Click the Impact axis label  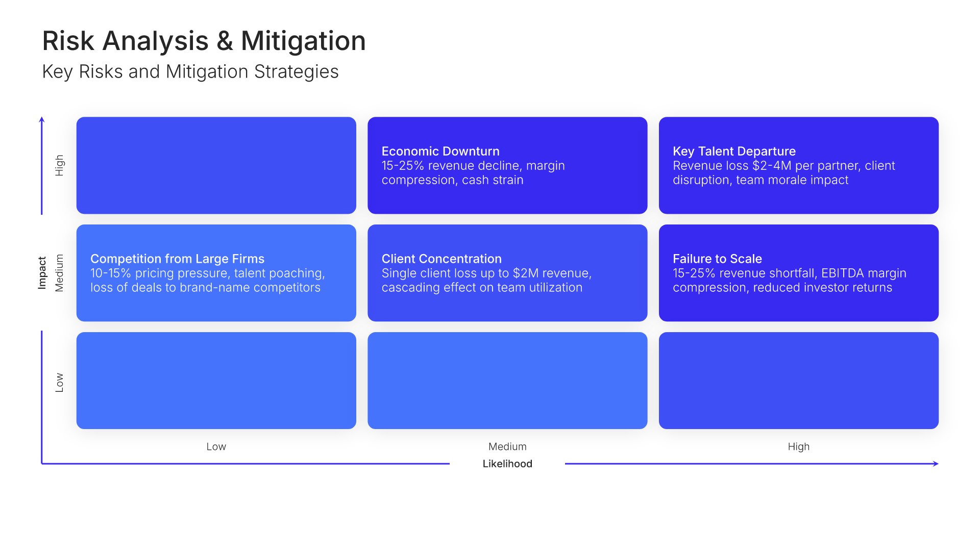coord(42,273)
